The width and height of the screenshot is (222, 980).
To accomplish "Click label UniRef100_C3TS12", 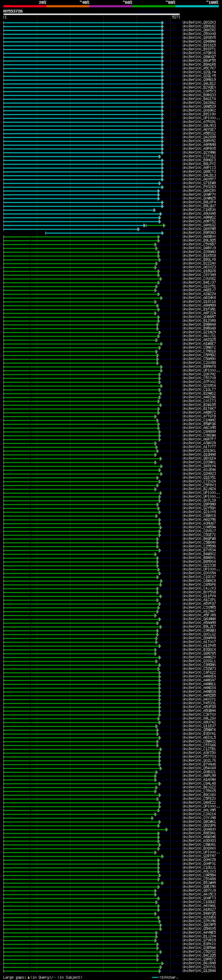I will click(199, 156).
